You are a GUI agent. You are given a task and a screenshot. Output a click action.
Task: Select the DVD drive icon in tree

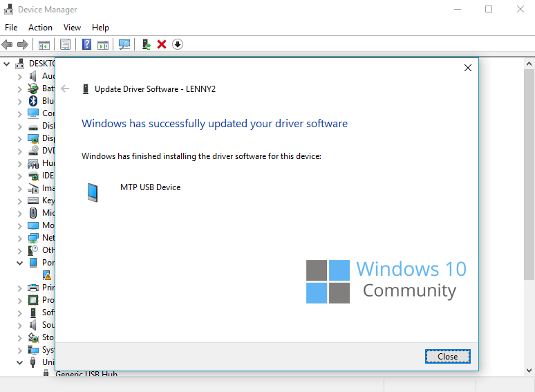pos(33,151)
